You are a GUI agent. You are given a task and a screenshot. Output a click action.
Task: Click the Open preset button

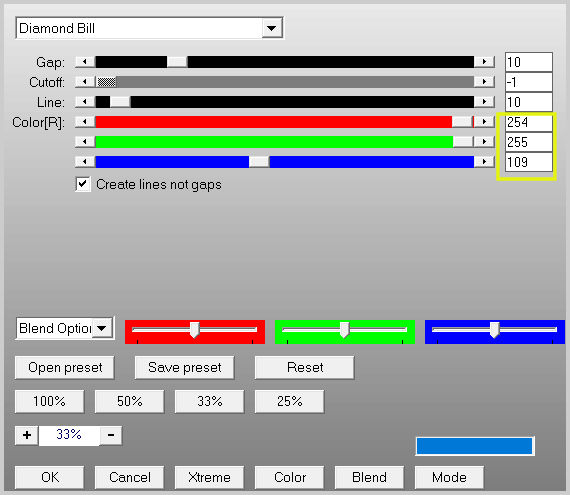point(65,367)
